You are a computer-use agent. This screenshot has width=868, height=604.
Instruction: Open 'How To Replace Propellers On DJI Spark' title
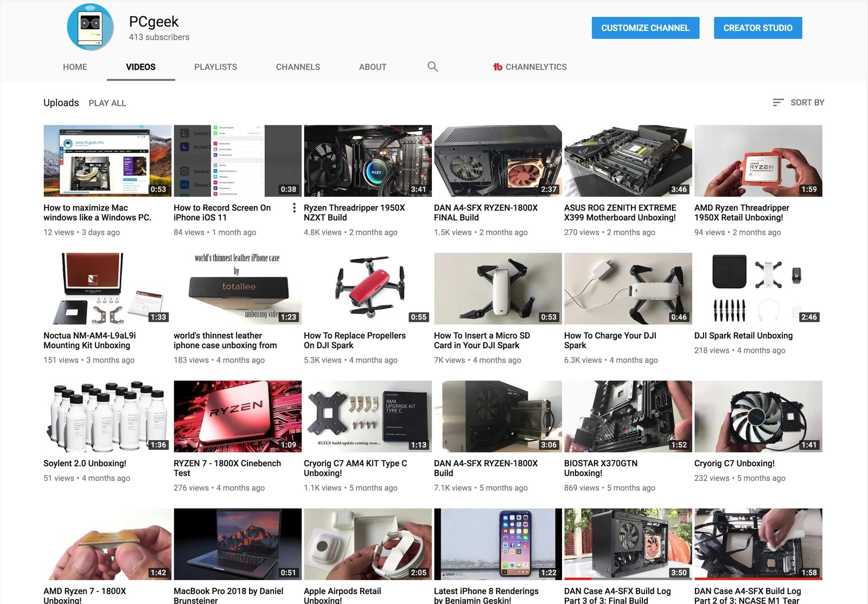coord(355,340)
